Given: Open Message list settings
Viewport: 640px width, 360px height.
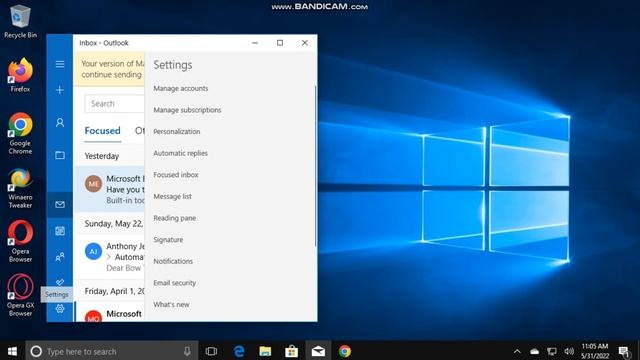Looking at the screenshot, I should (173, 196).
